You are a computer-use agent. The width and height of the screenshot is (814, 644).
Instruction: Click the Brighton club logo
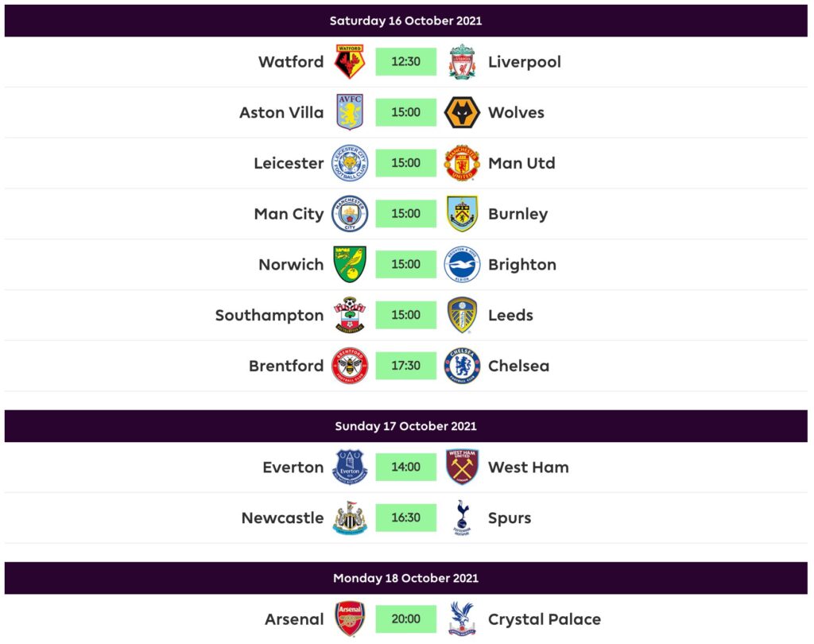coord(462,265)
